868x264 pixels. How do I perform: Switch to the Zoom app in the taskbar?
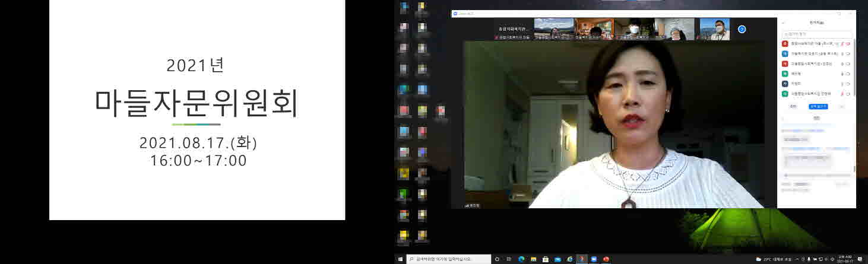tap(594, 259)
